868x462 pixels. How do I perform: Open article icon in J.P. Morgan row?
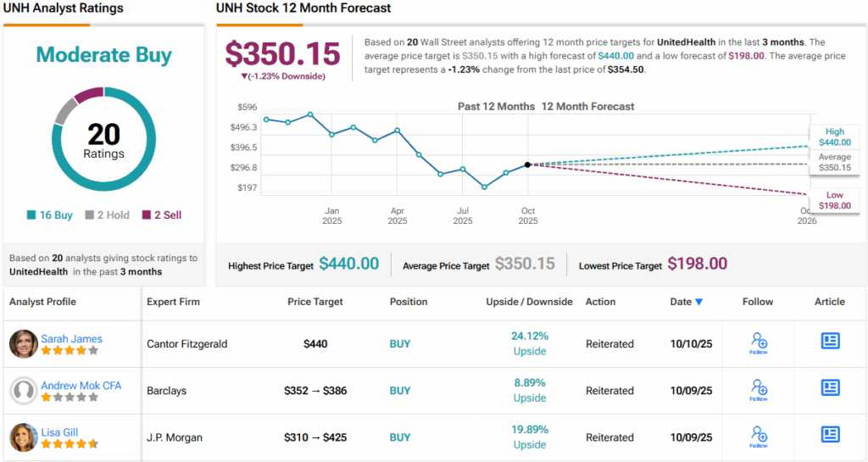(x=830, y=434)
